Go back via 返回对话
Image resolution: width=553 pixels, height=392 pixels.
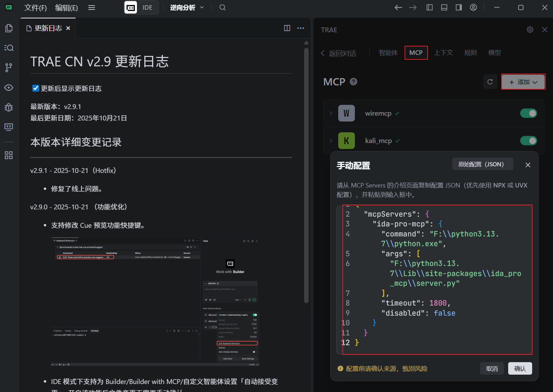(x=339, y=53)
